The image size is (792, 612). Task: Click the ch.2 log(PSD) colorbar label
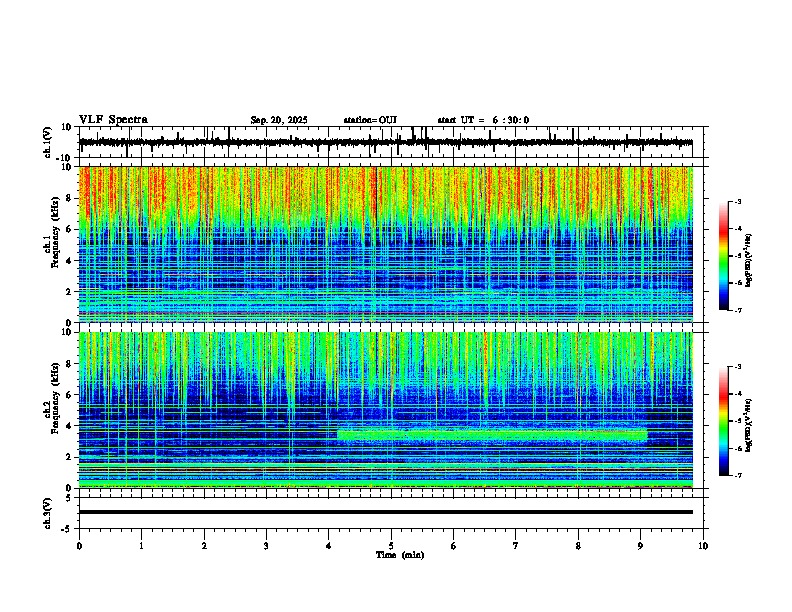[749, 425]
